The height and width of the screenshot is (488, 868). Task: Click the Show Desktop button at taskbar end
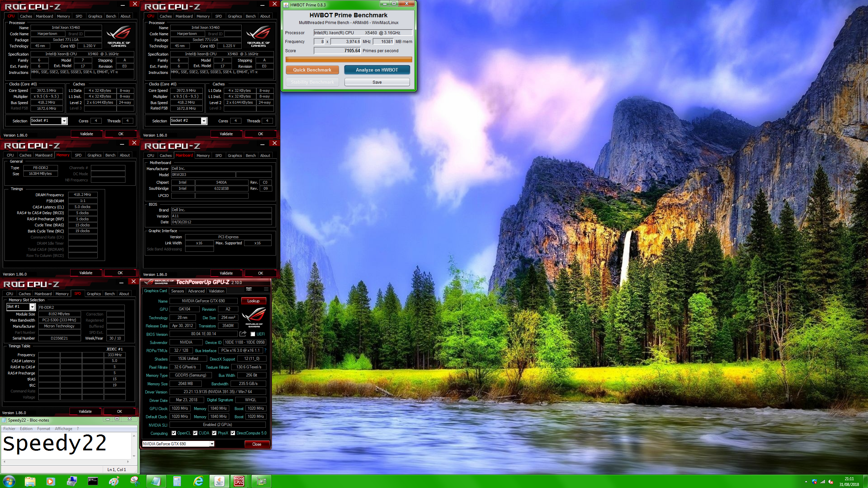click(866, 482)
